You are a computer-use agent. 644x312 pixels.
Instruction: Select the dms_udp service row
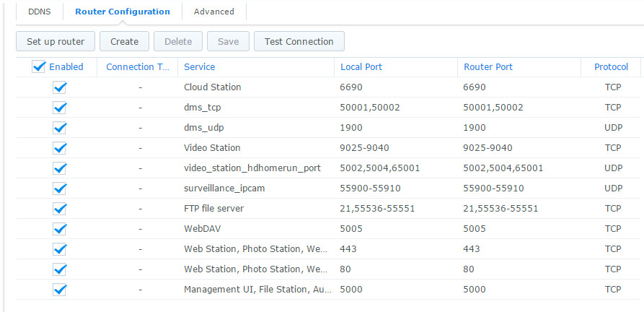click(x=203, y=128)
